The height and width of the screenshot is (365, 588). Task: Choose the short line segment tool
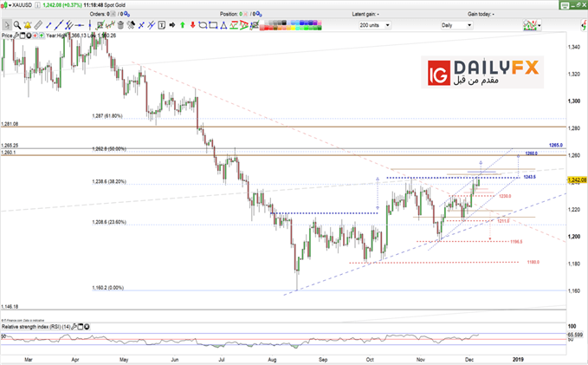point(48,25)
